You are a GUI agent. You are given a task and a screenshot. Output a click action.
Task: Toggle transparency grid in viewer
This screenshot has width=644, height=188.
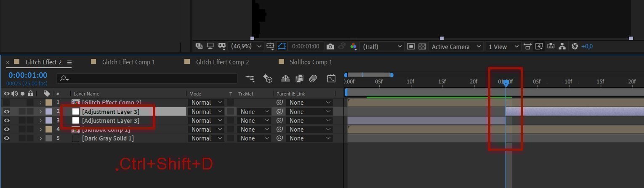point(422,46)
